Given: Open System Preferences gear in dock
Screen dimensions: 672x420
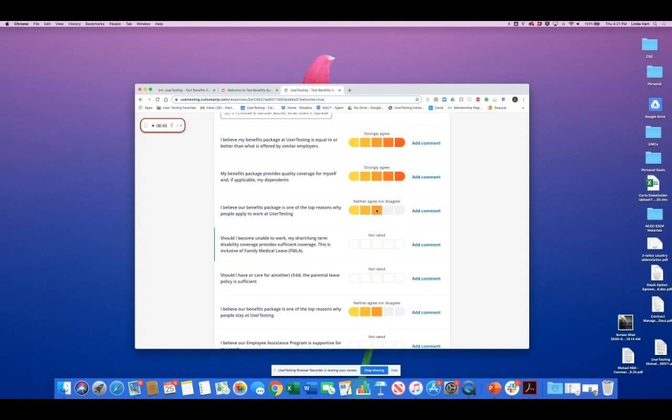Looking at the screenshot, I should click(451, 388).
